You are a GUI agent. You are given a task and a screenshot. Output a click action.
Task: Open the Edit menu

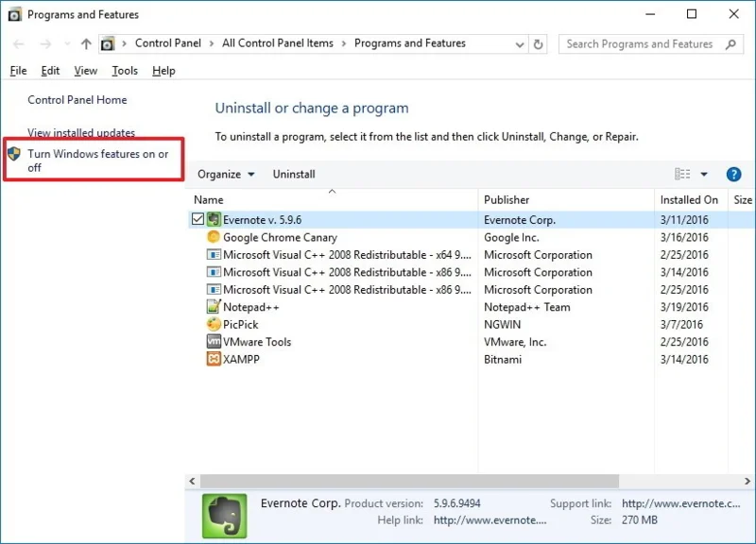tap(50, 70)
